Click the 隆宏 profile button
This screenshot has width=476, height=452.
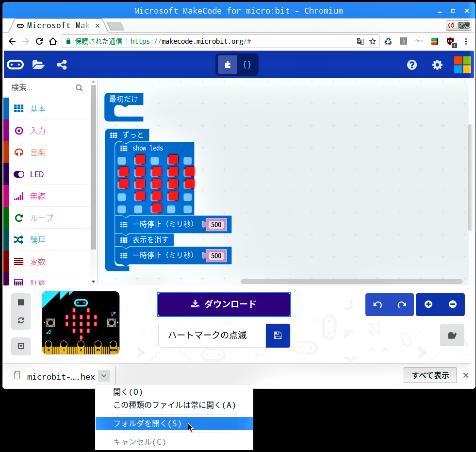[459, 26]
